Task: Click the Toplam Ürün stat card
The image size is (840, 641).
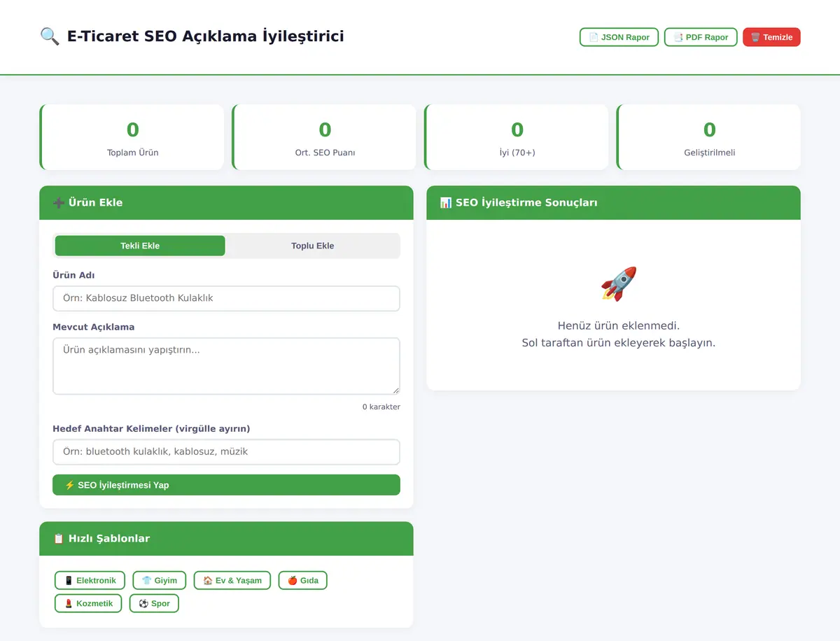Action: pos(132,137)
